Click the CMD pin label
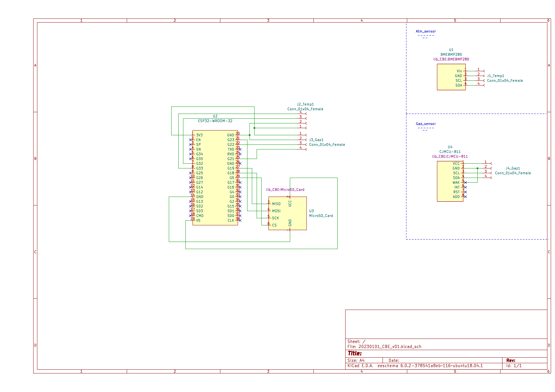 [x=200, y=216]
